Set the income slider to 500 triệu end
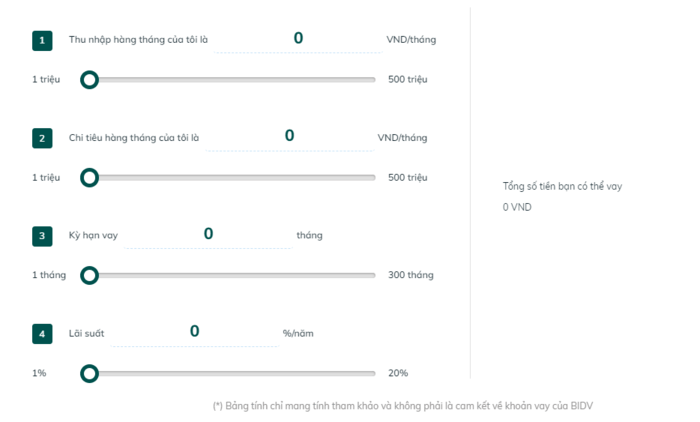Image resolution: width=700 pixels, height=422 pixels. (373, 80)
